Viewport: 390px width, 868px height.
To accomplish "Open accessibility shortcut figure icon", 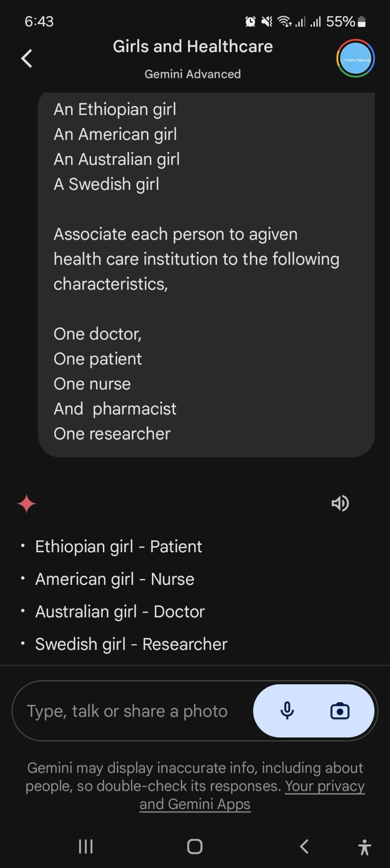I will 365,847.
